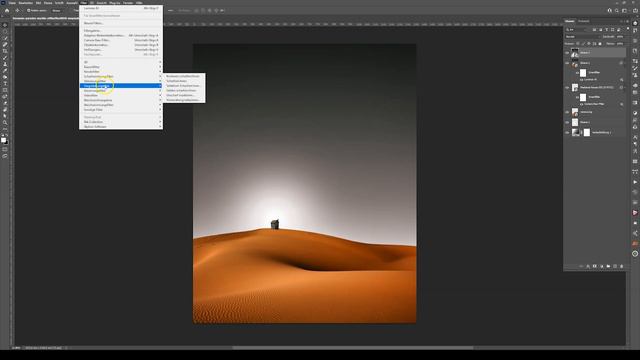
Task: Click the search icon at top right
Action: click(x=617, y=11)
